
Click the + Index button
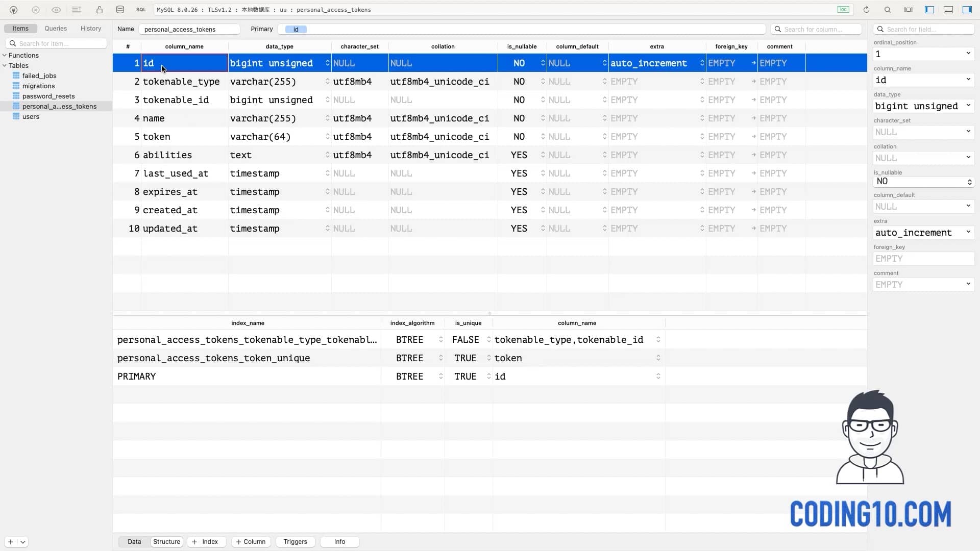(206, 542)
